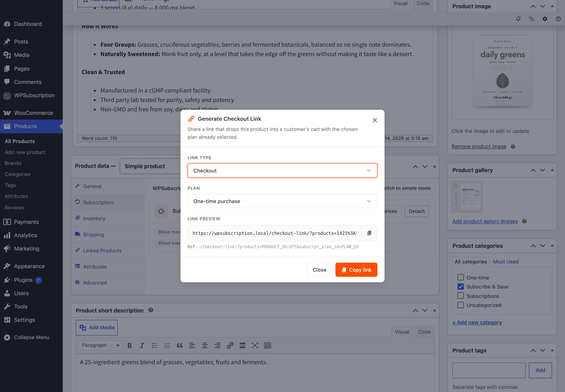
Task: Open Plugins menu with 7 updates
Action: tap(23, 280)
